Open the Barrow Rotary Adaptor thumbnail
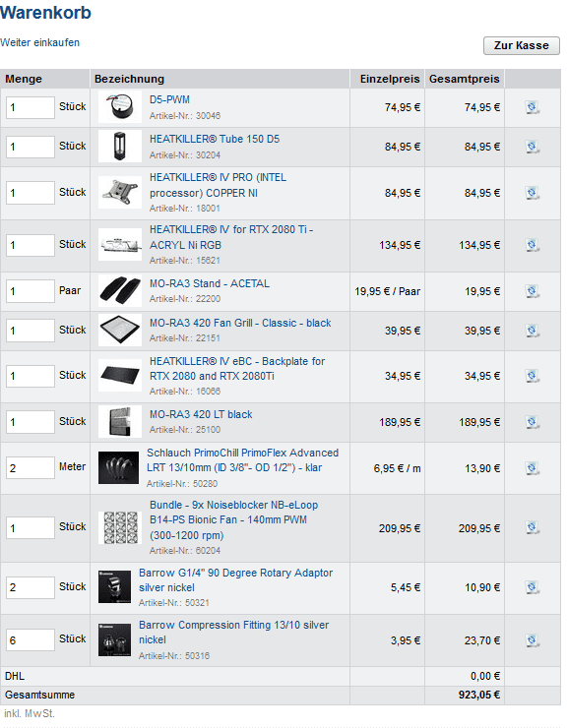The image size is (567, 728). pos(115,587)
